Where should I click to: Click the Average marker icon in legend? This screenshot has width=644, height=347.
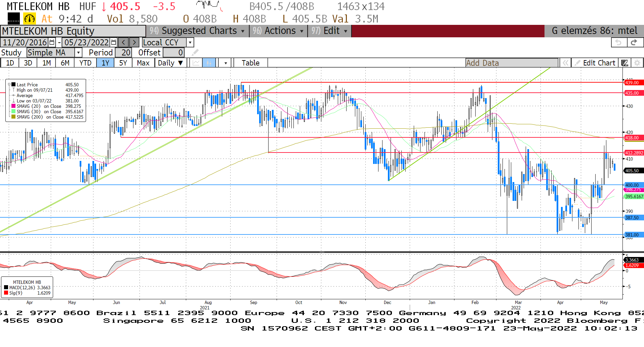click(x=13, y=95)
